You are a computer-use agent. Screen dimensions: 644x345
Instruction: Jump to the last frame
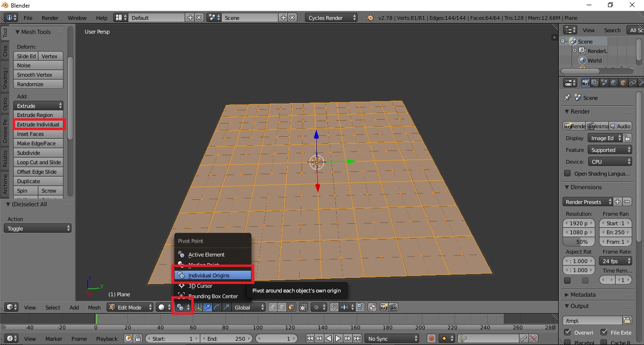[x=358, y=338]
